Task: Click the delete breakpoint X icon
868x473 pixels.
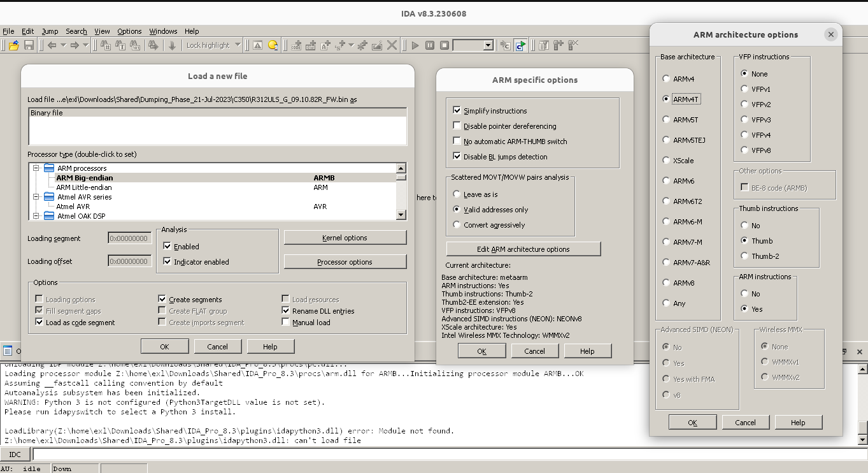Action: click(573, 45)
